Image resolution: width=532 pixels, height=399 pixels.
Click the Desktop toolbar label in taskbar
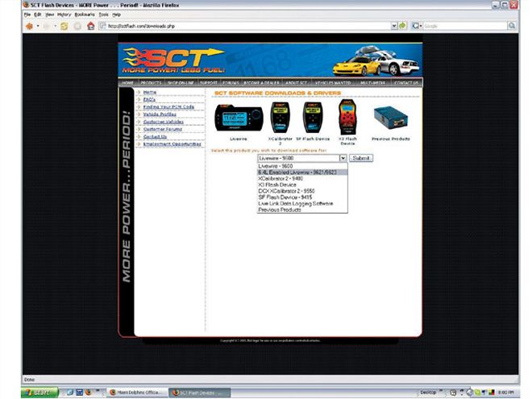point(428,393)
